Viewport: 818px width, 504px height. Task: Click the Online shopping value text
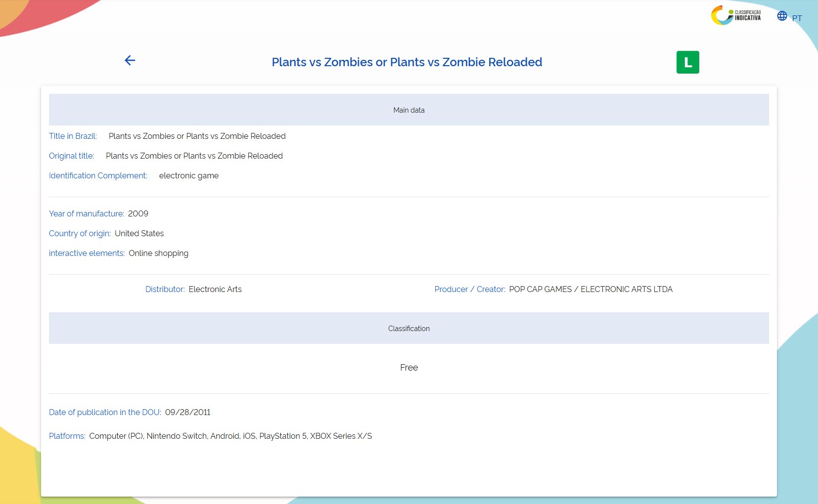coord(158,253)
